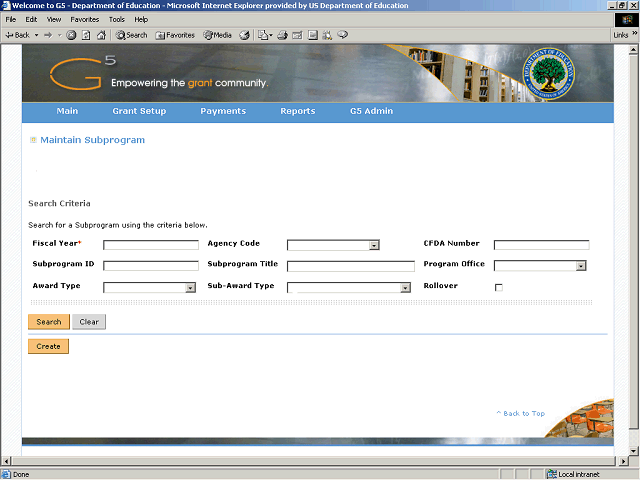
Task: Click the Links toolbar label
Action: pos(621,35)
